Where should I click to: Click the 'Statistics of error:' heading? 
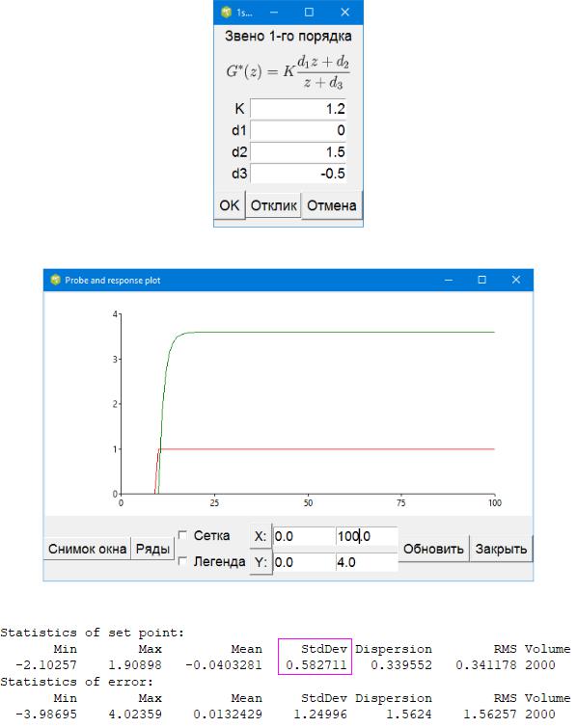pos(76,682)
